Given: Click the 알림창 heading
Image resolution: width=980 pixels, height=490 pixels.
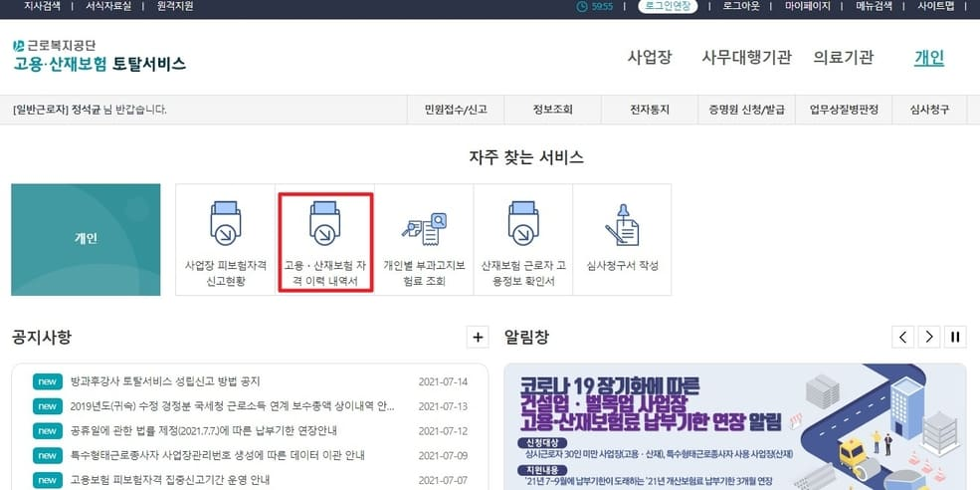Looking at the screenshot, I should point(526,338).
